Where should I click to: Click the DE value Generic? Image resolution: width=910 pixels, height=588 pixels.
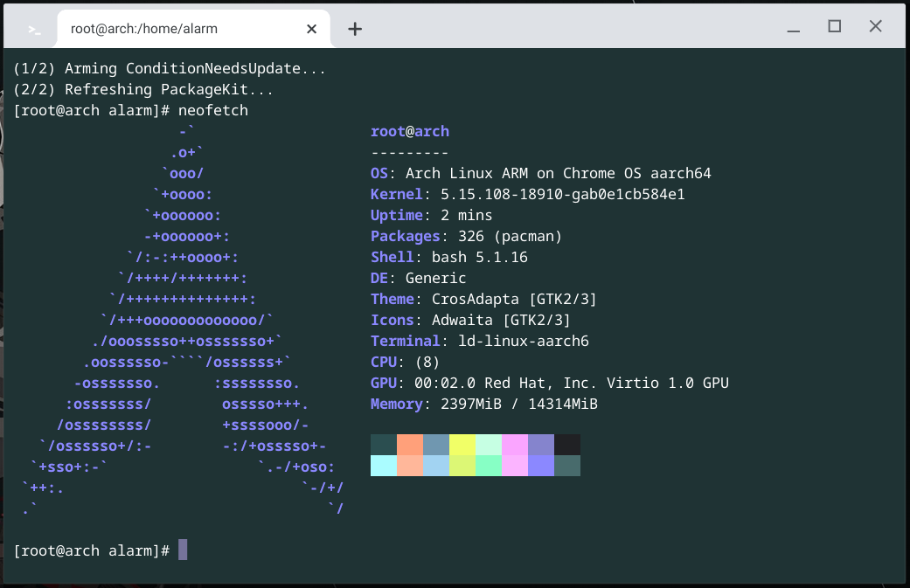(x=435, y=279)
